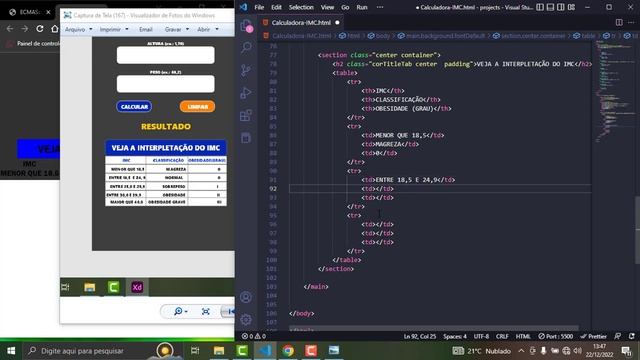Toggle the Panel layout icon
Viewport: 640px width, 360px height.
(x=550, y=7)
